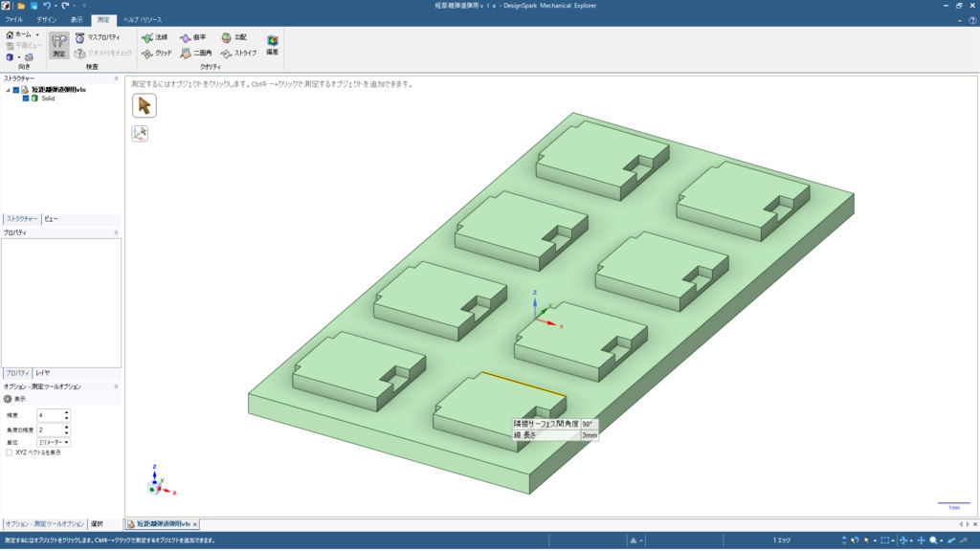Switch to the 表示 ribbon tab
The width and height of the screenshot is (980, 551).
(77, 20)
